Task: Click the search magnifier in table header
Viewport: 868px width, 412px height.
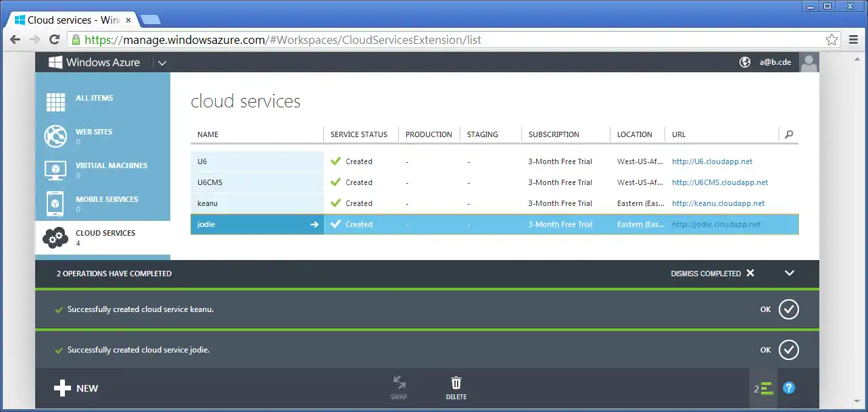Action: (789, 134)
